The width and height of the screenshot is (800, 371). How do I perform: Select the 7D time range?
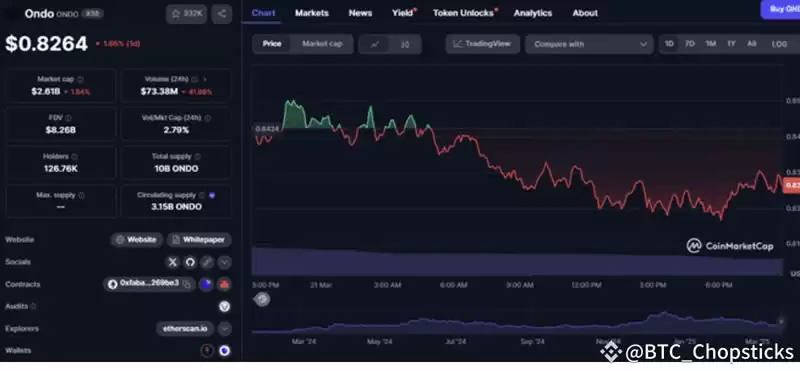(x=690, y=44)
